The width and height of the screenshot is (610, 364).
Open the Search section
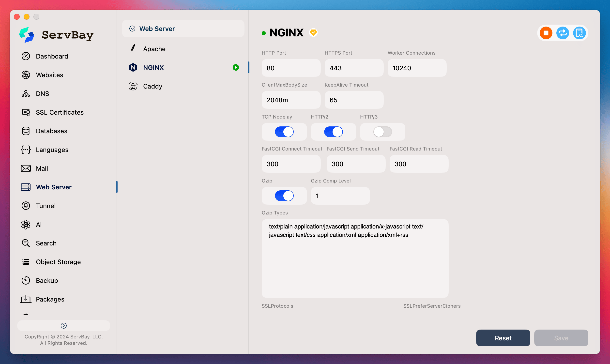point(46,243)
